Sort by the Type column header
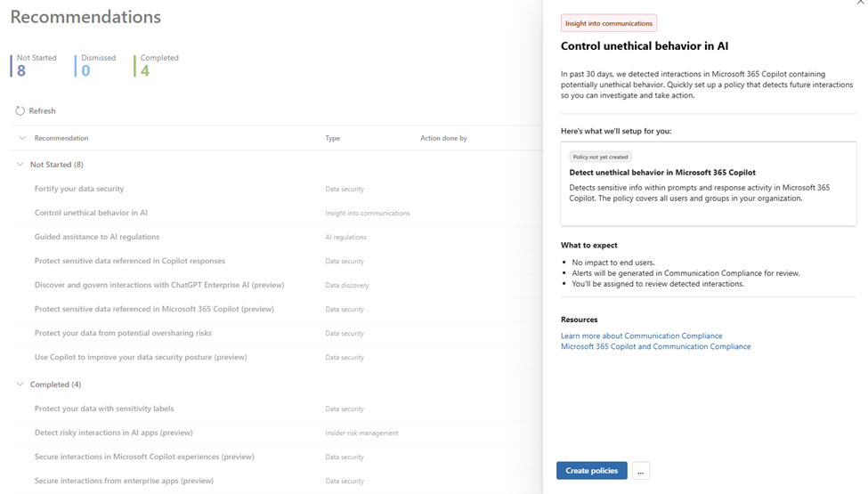 (x=332, y=138)
